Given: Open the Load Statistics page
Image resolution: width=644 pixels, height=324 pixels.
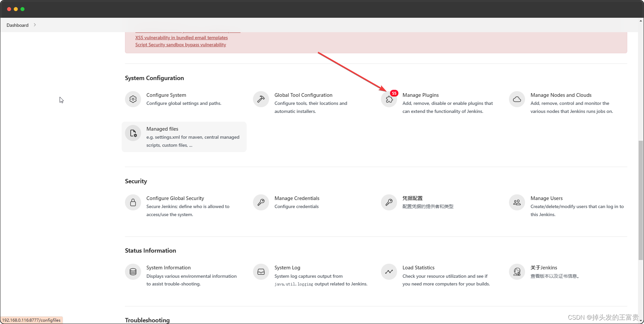Looking at the screenshot, I should pos(418,268).
